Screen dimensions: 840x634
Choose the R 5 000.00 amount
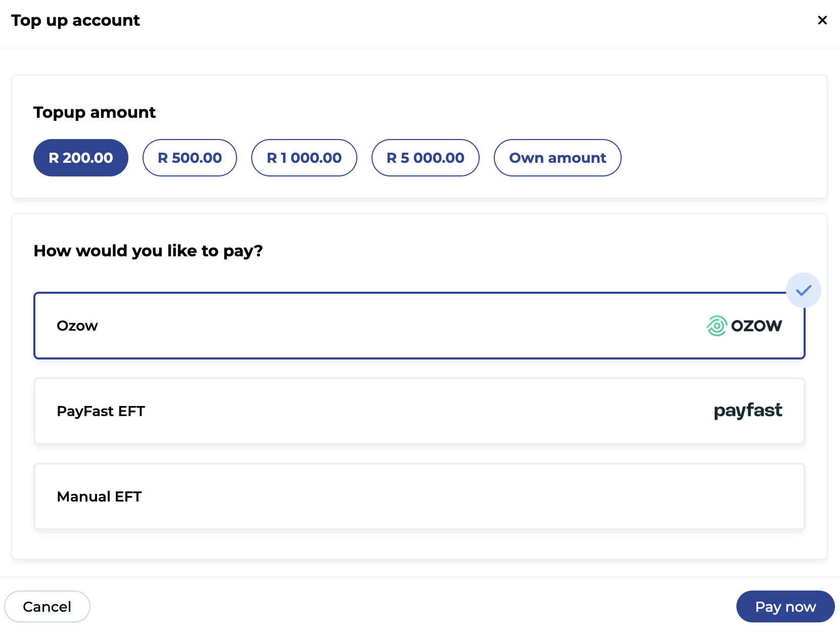(426, 158)
